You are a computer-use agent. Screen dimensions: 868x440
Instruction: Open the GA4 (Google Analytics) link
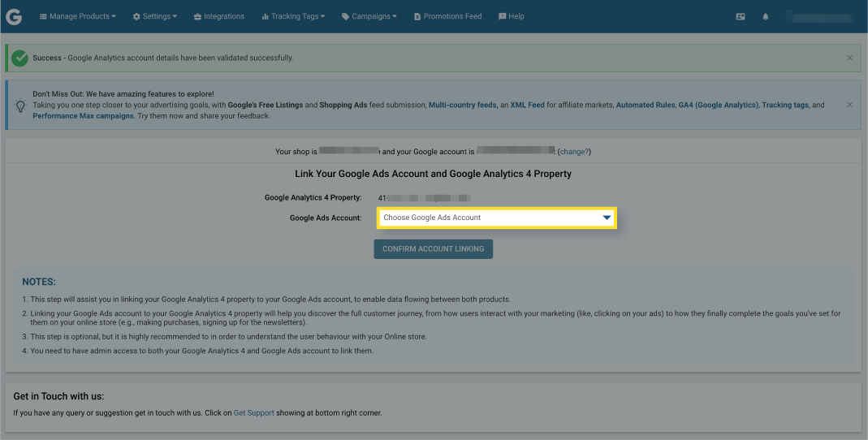pyautogui.click(x=719, y=105)
